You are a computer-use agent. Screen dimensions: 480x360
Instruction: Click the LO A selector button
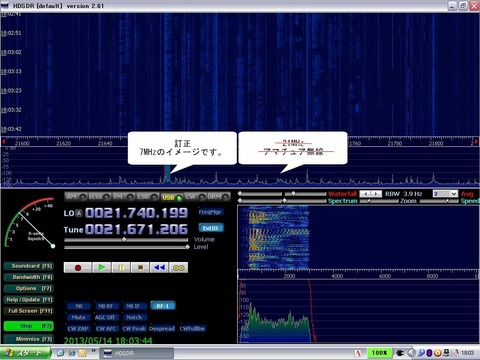79,213
